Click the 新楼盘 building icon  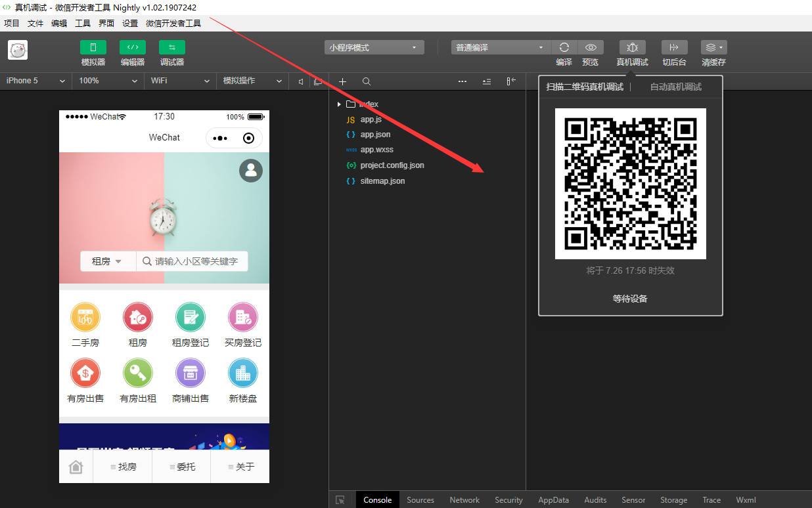[243, 373]
